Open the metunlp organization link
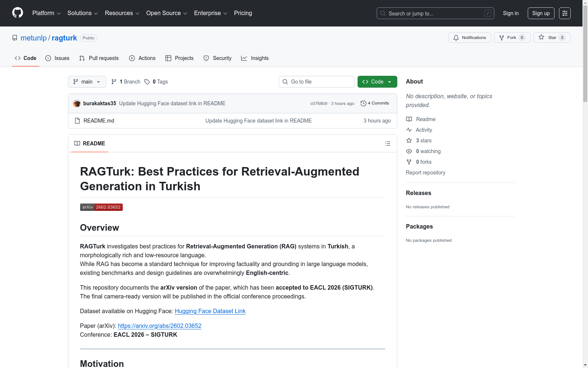The image size is (588, 368). point(33,38)
